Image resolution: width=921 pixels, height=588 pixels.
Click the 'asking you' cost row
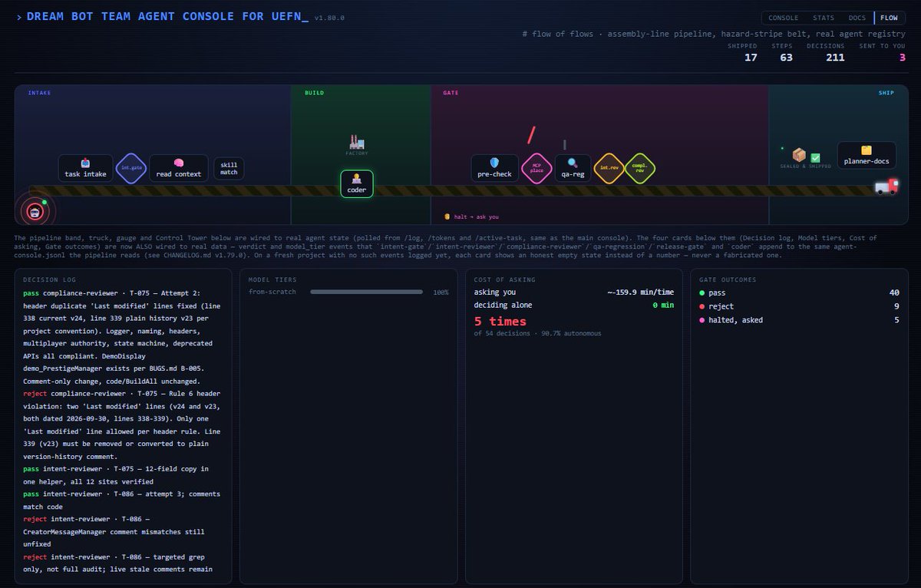tap(574, 292)
